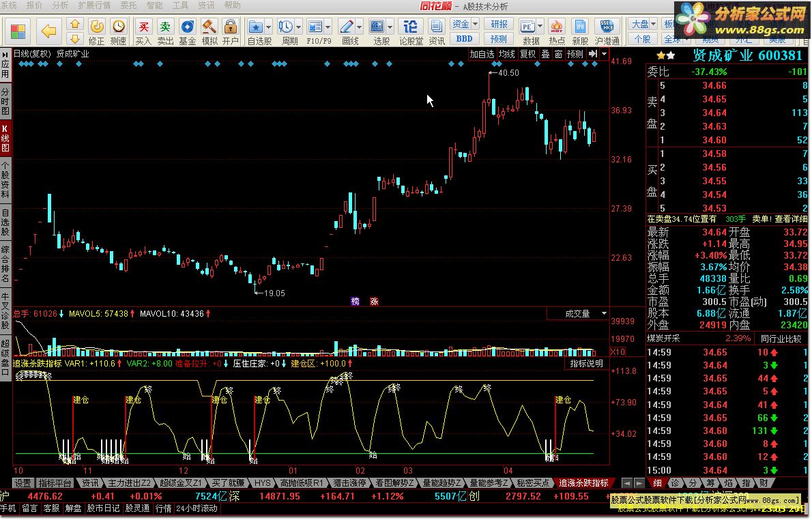Click the red 涨 marker below chart
Screen dimensions: 812x520
(374, 302)
